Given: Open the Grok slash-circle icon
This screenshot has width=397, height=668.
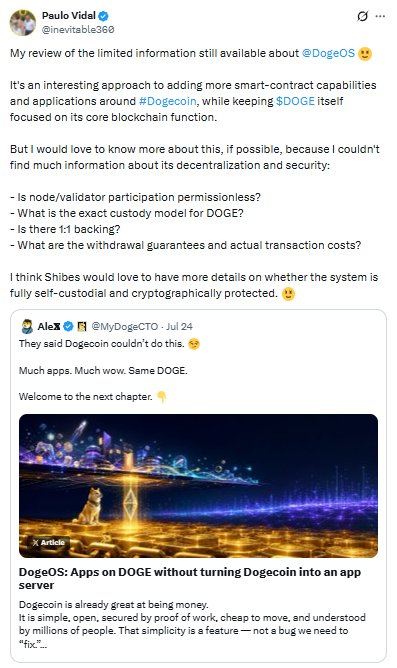Looking at the screenshot, I should tap(362, 16).
